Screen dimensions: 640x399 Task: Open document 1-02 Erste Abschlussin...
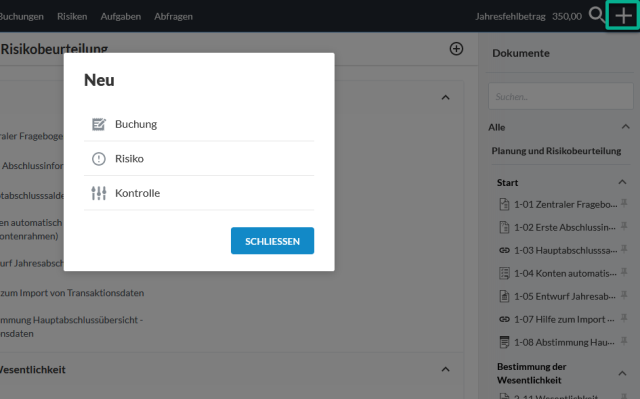(564, 227)
